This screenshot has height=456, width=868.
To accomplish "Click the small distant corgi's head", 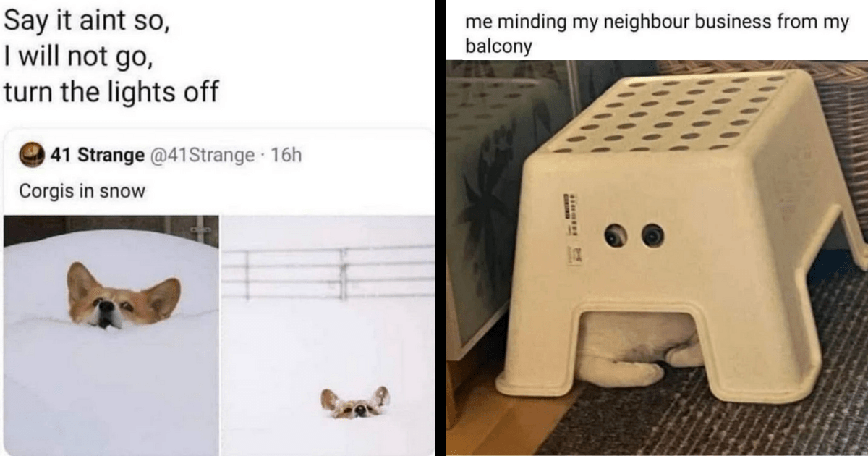I will (x=355, y=402).
